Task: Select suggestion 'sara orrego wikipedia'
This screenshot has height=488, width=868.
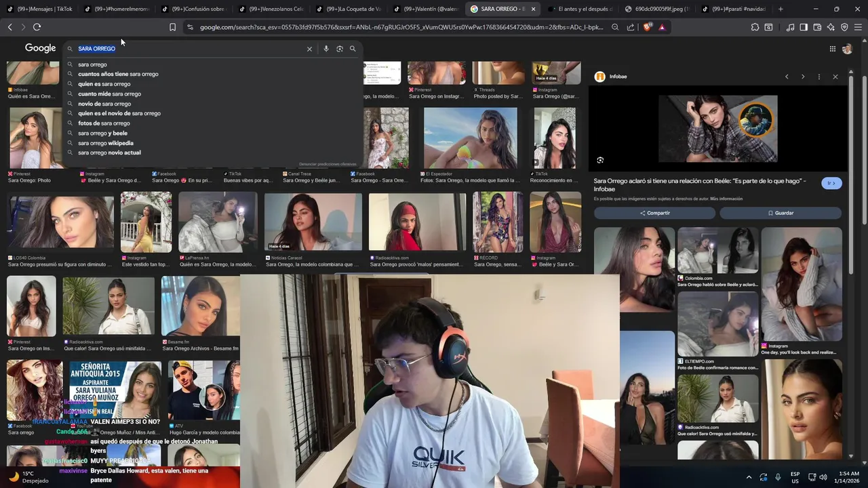Action: pyautogui.click(x=106, y=143)
